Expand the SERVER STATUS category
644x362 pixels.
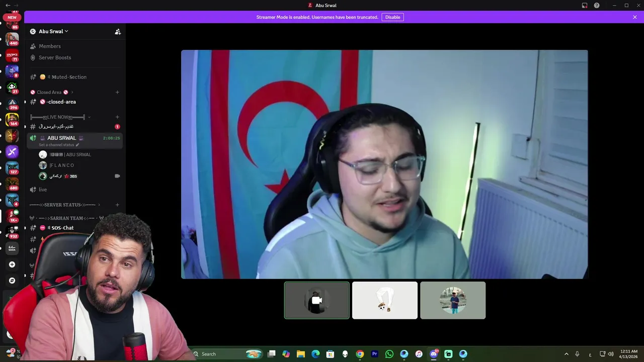coord(64,205)
